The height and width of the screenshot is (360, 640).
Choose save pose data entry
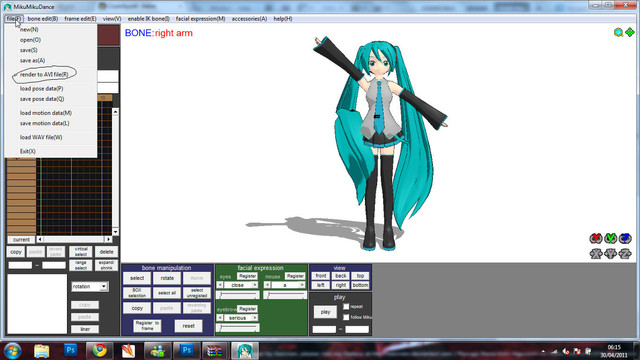tap(42, 99)
